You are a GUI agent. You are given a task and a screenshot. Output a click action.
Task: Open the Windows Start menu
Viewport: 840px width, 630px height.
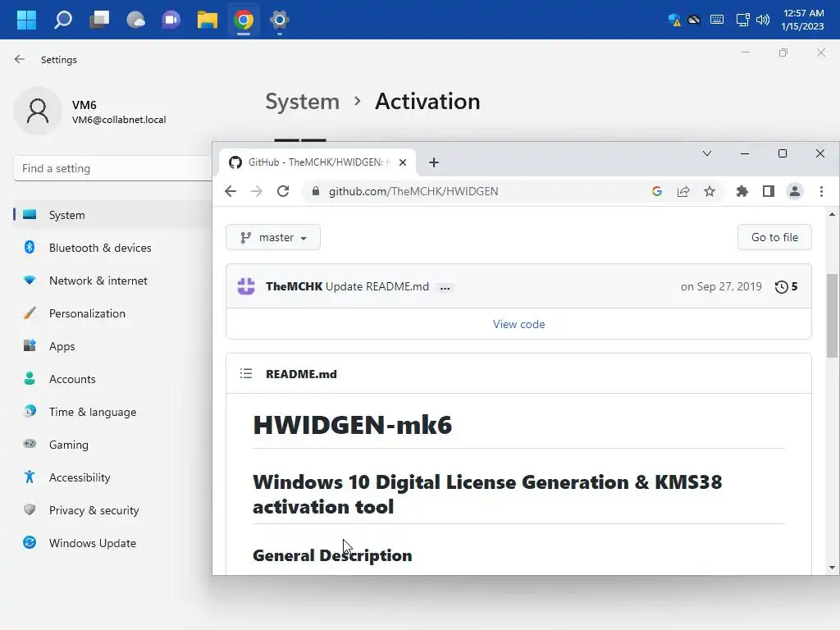coord(26,20)
